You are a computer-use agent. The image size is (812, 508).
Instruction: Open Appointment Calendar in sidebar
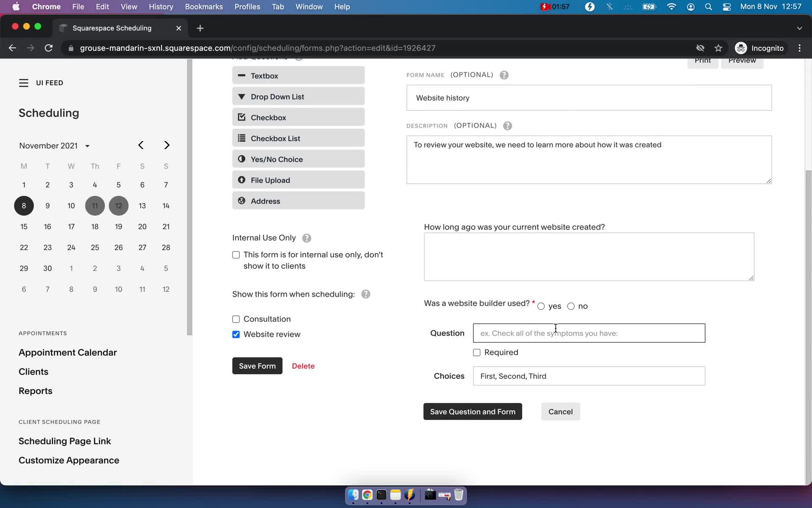(68, 352)
